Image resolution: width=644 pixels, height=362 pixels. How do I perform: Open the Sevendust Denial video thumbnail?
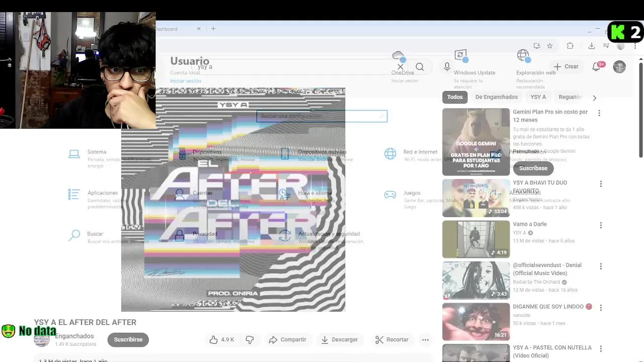(476, 281)
